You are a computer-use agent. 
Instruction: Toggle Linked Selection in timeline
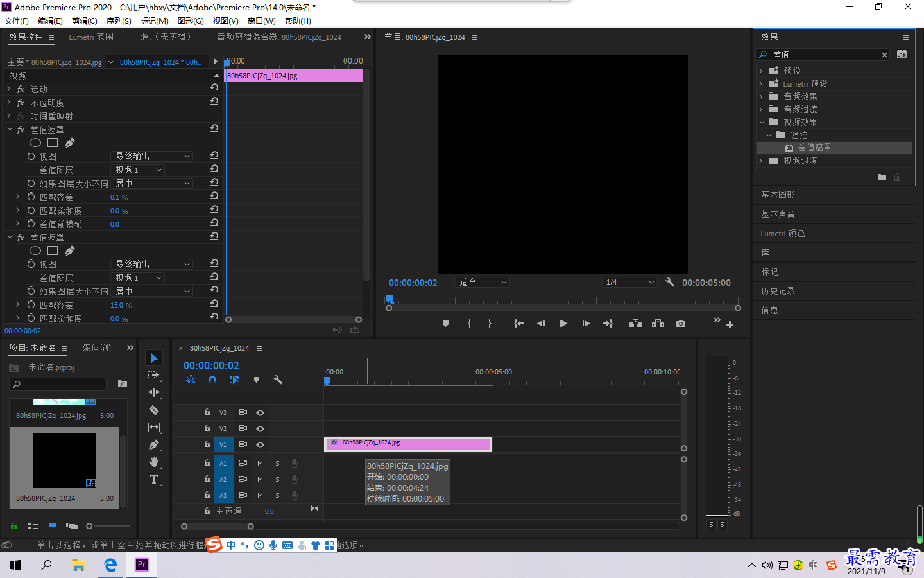point(234,380)
